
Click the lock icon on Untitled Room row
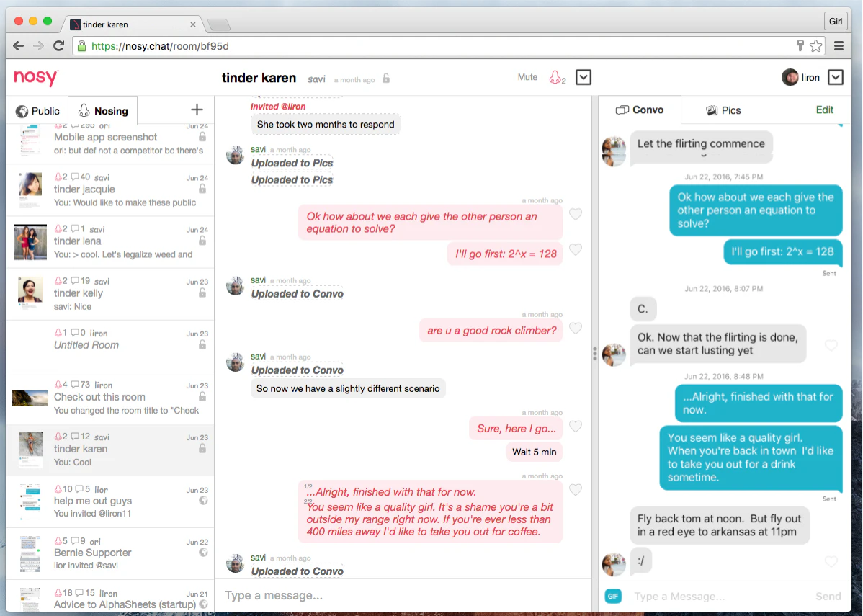[x=202, y=344]
